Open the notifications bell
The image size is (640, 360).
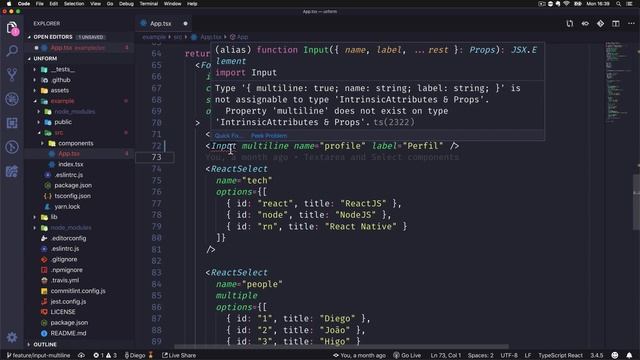click(x=629, y=356)
